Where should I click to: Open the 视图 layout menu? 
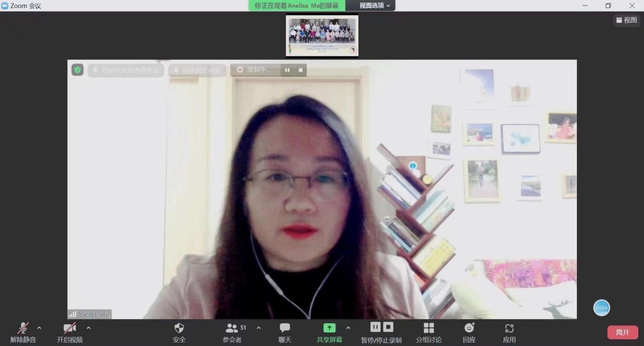pos(626,20)
